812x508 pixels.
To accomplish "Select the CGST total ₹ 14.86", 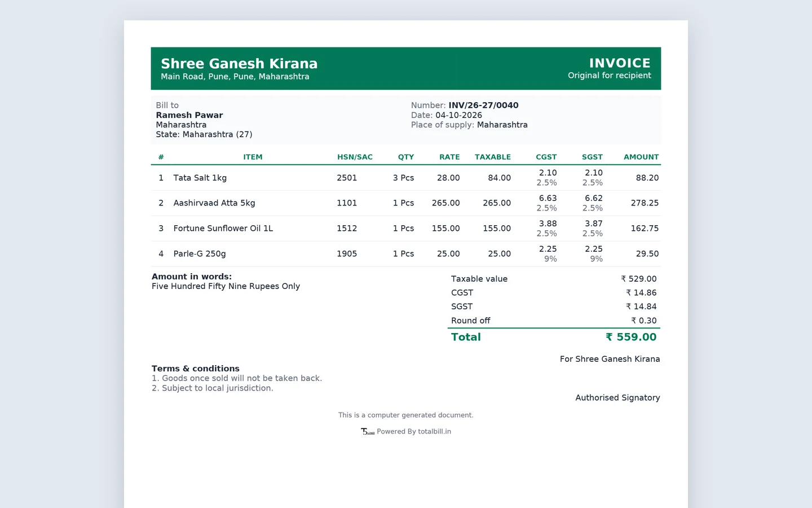I will coord(641,293).
